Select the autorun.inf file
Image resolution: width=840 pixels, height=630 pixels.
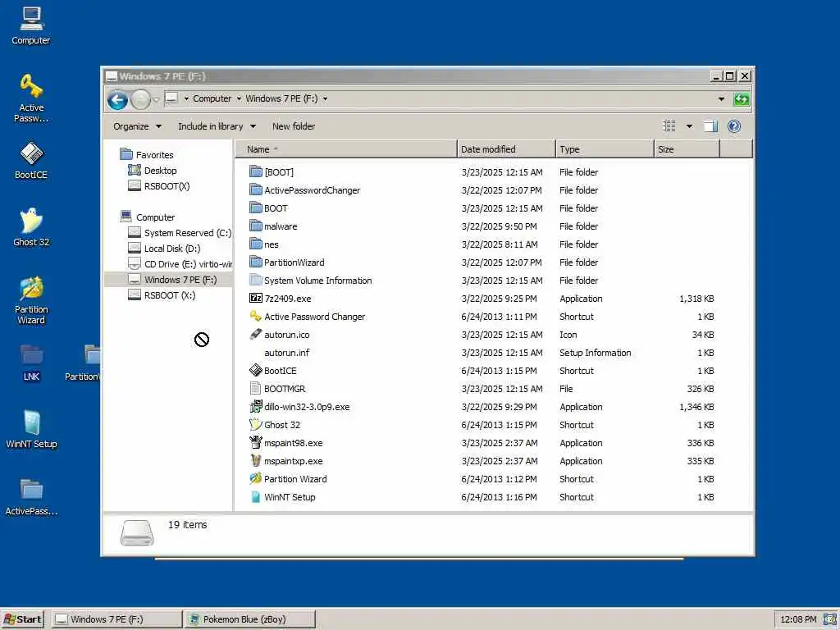pyautogui.click(x=286, y=353)
